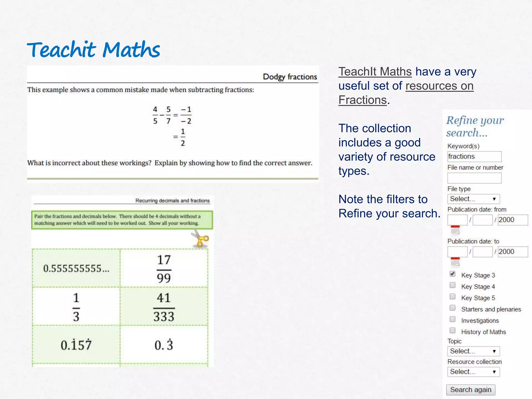Click the Fractions link word
Viewport: 532px width, 399px height.
363,100
